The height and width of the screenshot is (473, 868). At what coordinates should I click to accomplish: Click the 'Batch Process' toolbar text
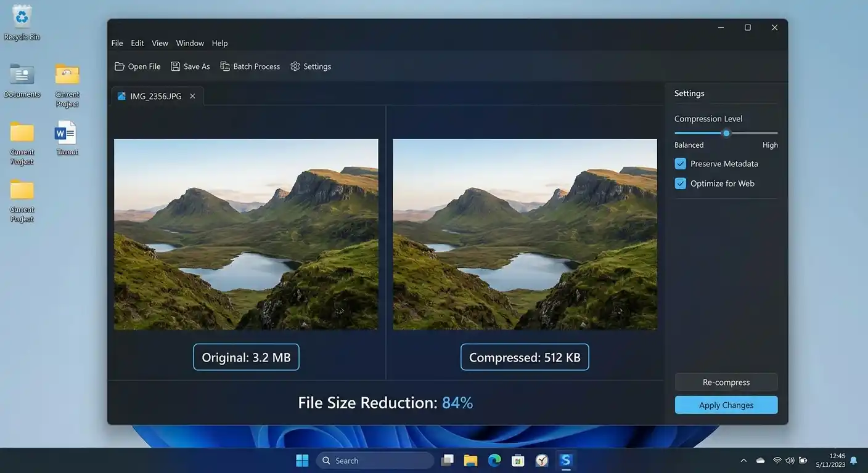[256, 67]
